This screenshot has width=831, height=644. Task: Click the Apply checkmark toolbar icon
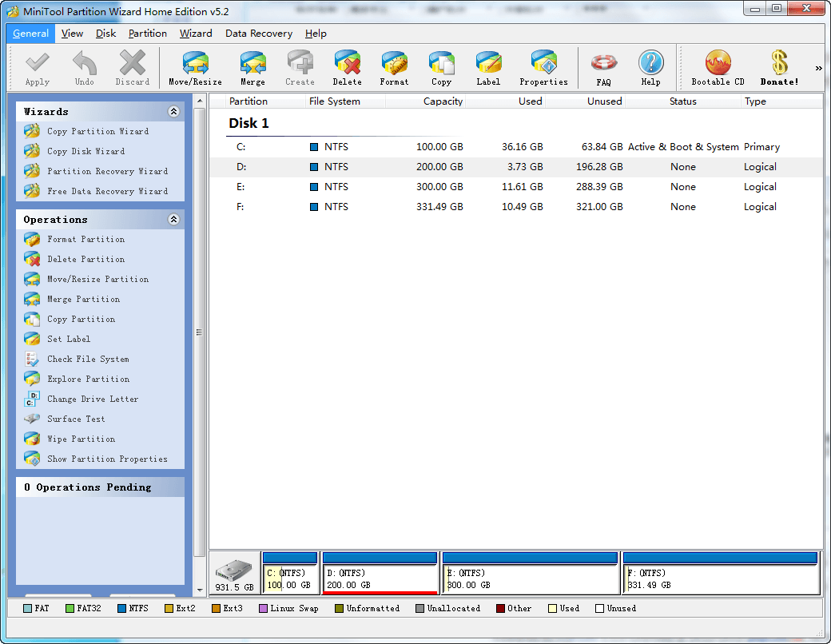(37, 68)
